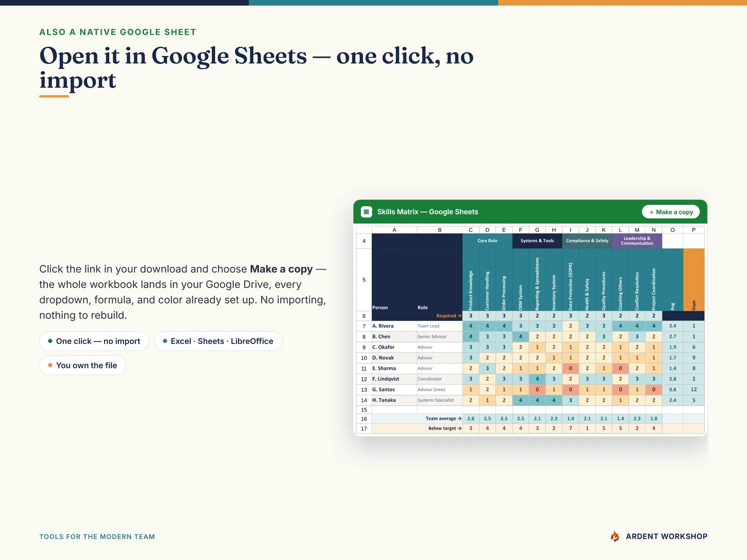This screenshot has height=560, width=747.
Task: Click the A. Rivera name cell
Action: [395, 326]
